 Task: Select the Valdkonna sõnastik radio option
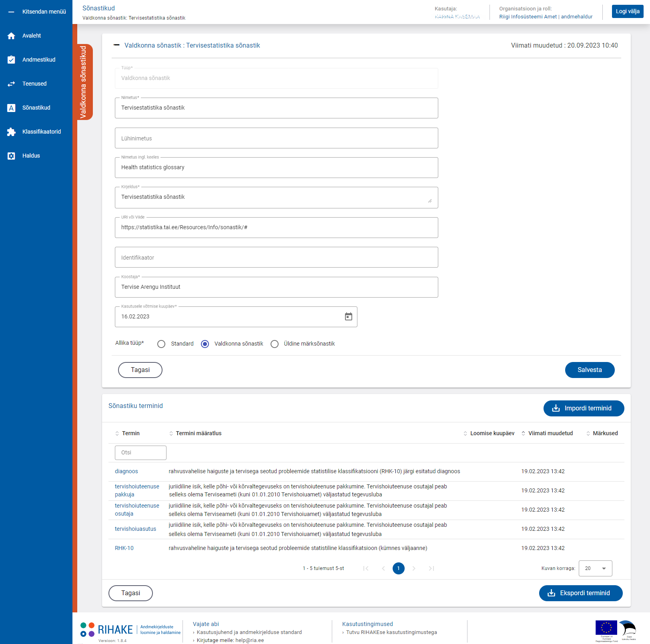[205, 344]
